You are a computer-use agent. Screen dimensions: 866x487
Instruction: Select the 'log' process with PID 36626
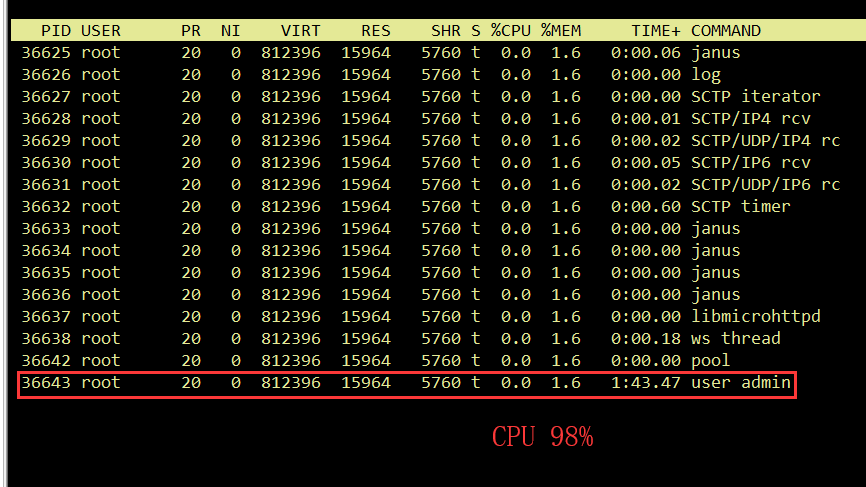tap(706, 75)
